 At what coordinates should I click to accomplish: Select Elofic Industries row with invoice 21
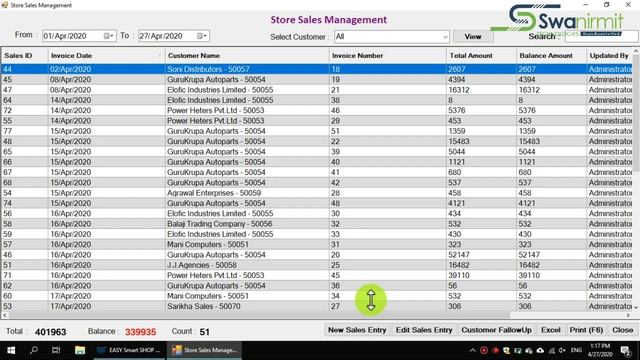pyautogui.click(x=316, y=90)
